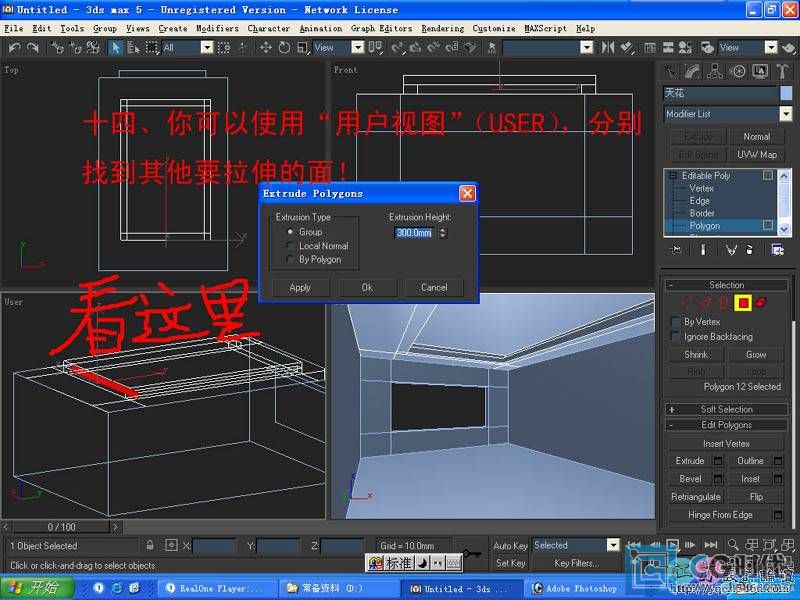
Task: Select Group extrusion type radio
Action: point(290,232)
